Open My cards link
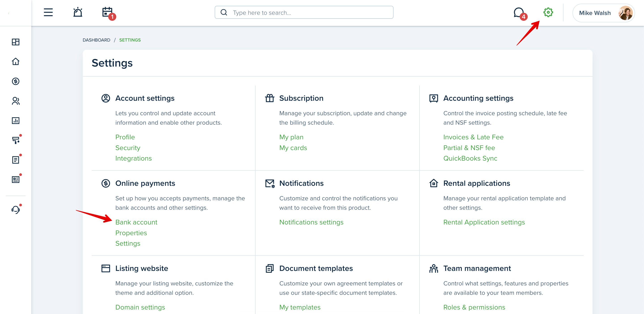The height and width of the screenshot is (314, 644). [293, 148]
